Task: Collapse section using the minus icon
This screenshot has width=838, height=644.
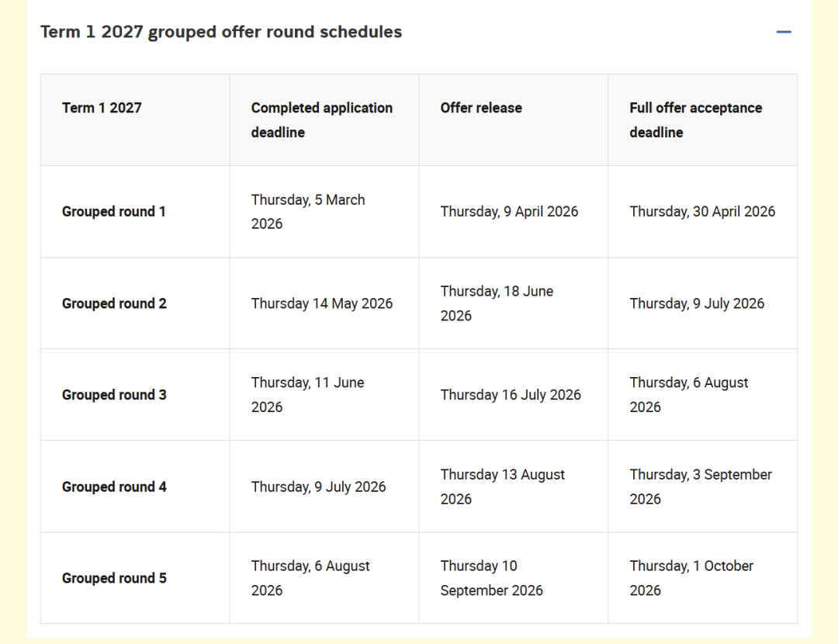Action: click(784, 33)
